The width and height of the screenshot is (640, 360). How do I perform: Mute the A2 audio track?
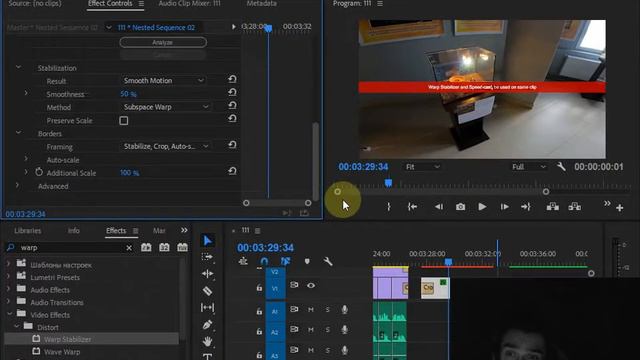(311, 329)
